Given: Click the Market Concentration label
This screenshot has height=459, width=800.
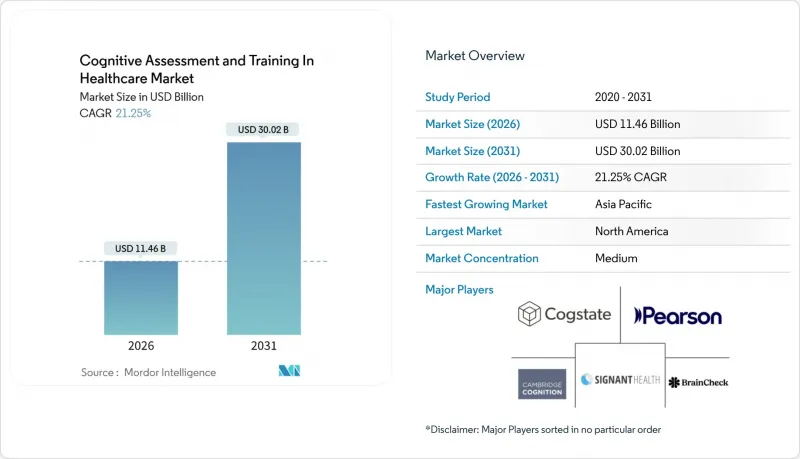Looking at the screenshot, I should (482, 258).
